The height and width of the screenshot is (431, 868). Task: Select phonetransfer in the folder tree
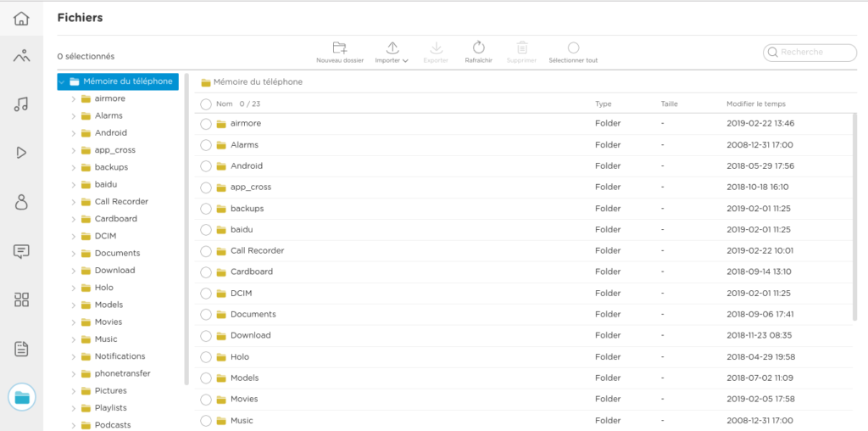point(122,373)
